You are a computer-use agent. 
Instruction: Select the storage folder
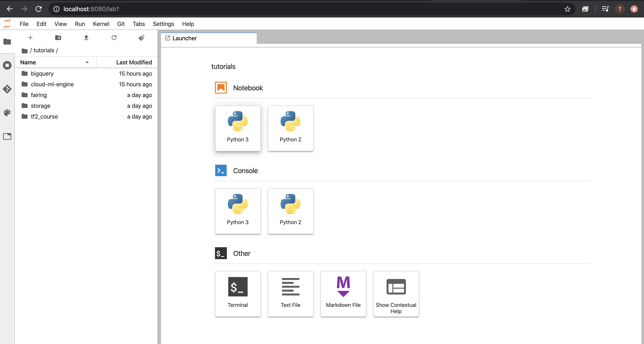tap(86, 106)
